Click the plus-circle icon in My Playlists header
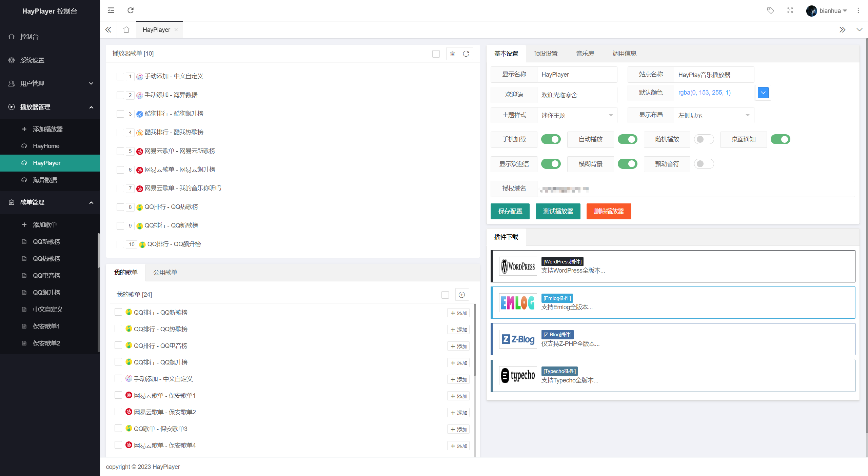 tap(461, 295)
